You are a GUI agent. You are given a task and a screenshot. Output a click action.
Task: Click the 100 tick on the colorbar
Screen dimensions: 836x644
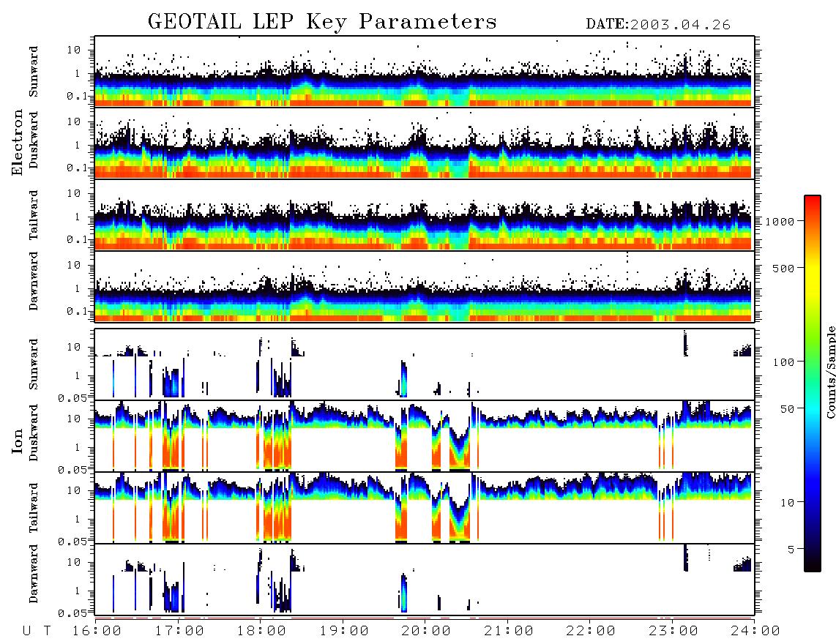click(784, 362)
